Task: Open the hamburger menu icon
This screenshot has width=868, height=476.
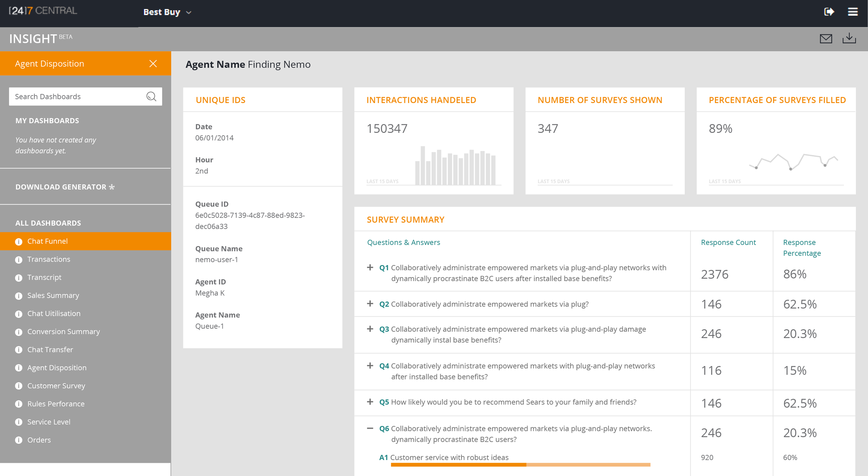Action: [x=853, y=12]
